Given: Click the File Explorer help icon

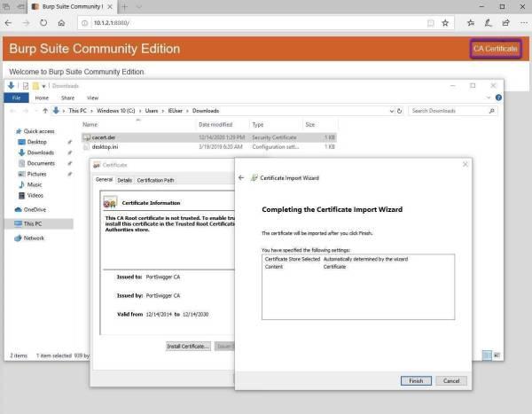Looking at the screenshot, I should 497,98.
